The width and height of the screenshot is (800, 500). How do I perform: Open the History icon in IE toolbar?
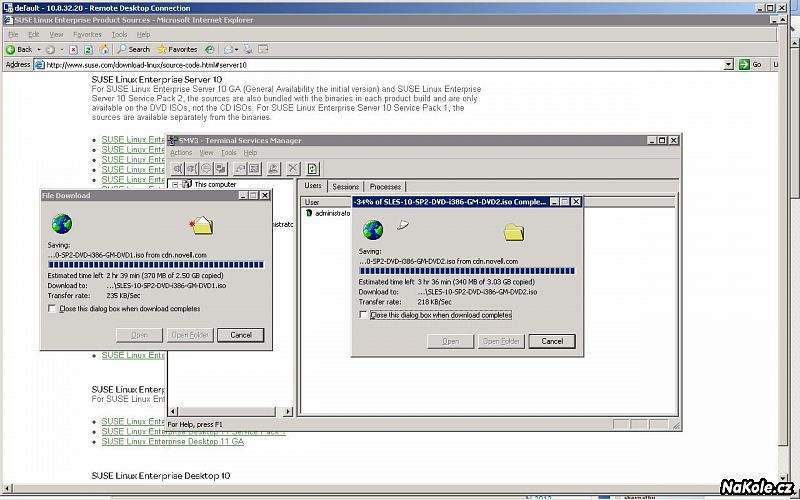(210, 49)
